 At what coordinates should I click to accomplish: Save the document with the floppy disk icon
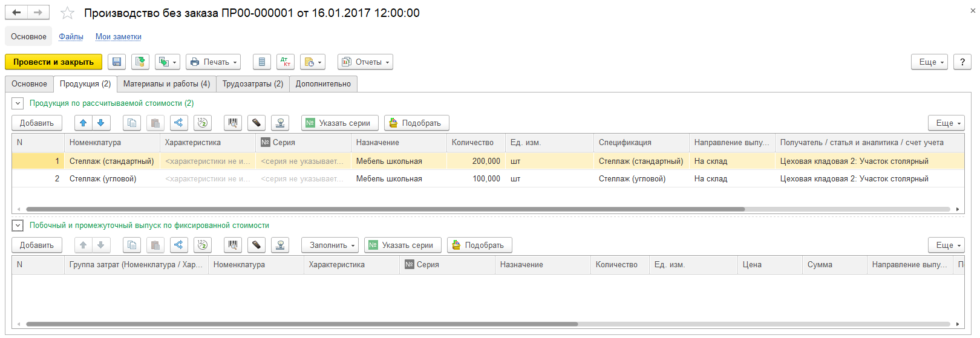[117, 62]
